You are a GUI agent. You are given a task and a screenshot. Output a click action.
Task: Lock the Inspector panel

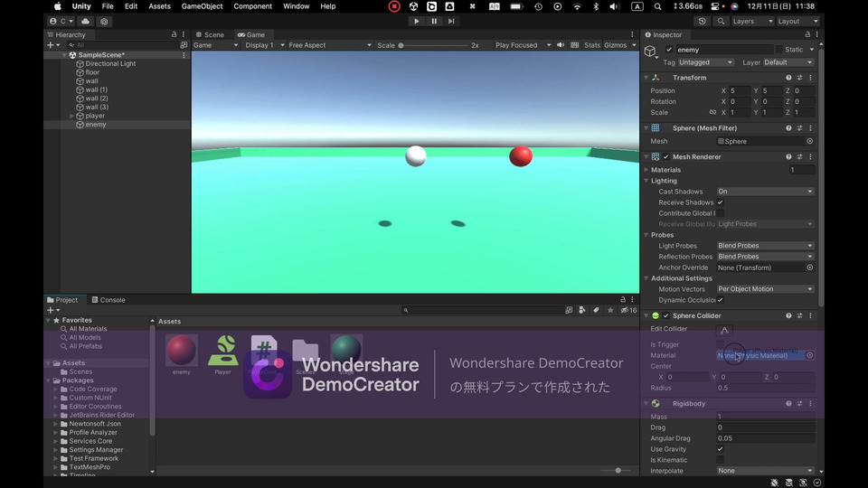coord(807,34)
